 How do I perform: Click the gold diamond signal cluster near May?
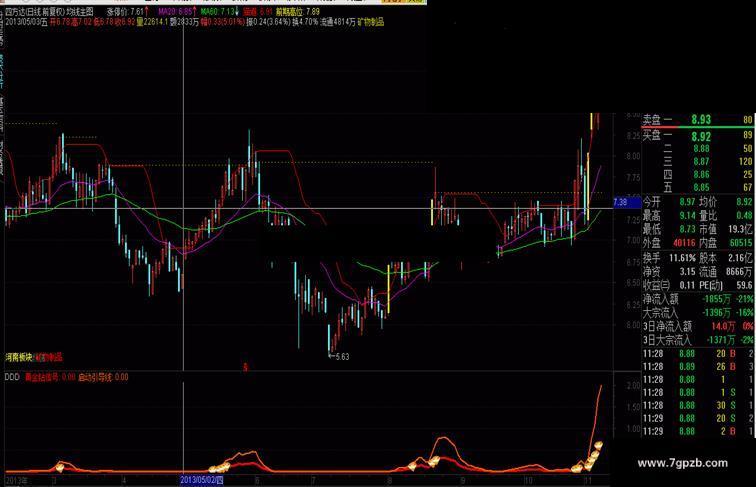click(219, 467)
